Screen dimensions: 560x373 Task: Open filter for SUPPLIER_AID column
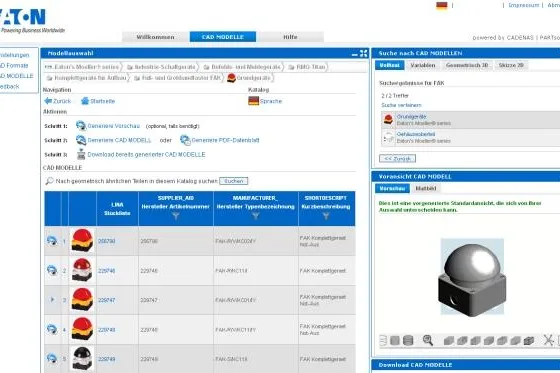point(176,216)
